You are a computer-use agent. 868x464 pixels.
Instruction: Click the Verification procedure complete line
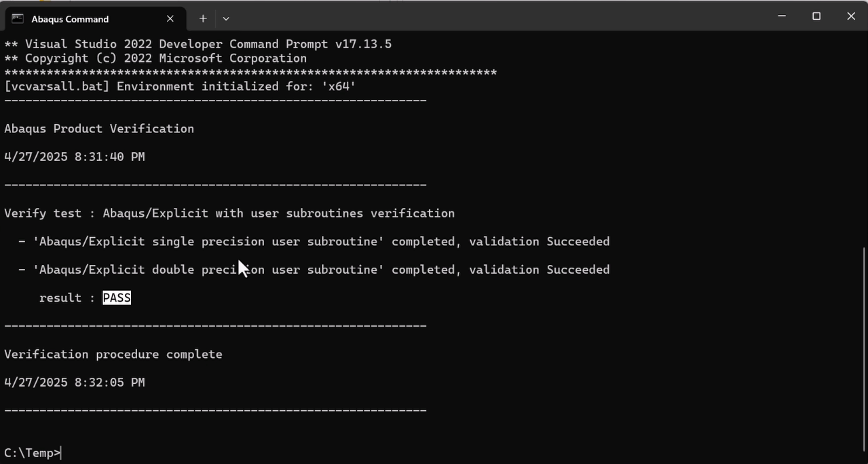[x=113, y=354]
